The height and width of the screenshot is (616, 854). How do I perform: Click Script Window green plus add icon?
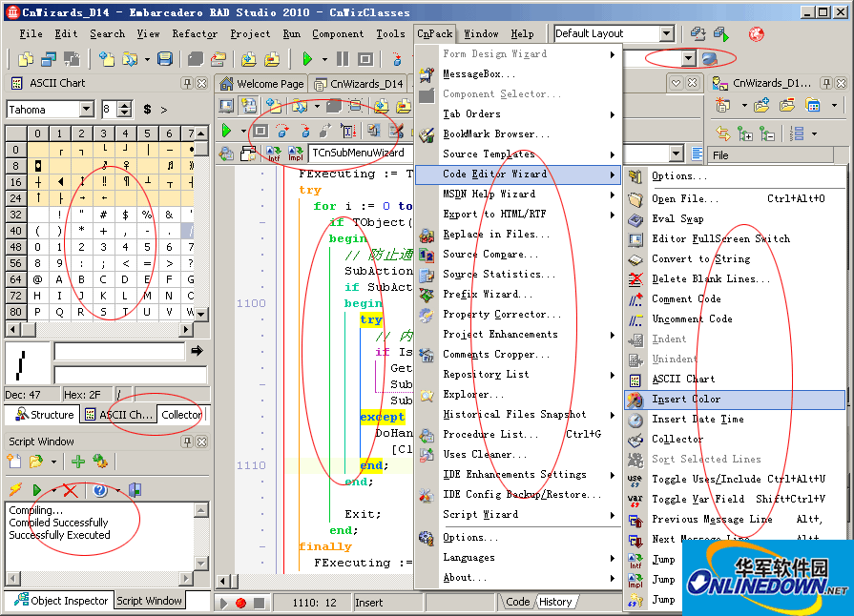(78, 462)
